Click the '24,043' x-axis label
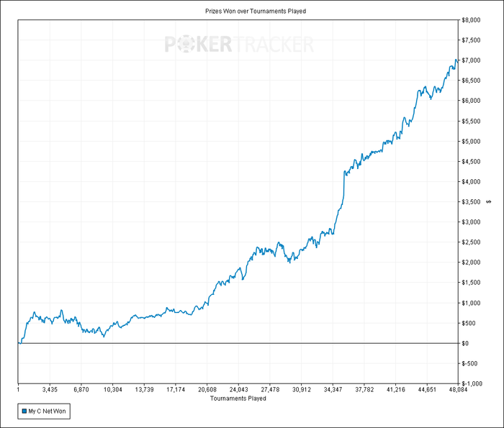 click(x=239, y=390)
